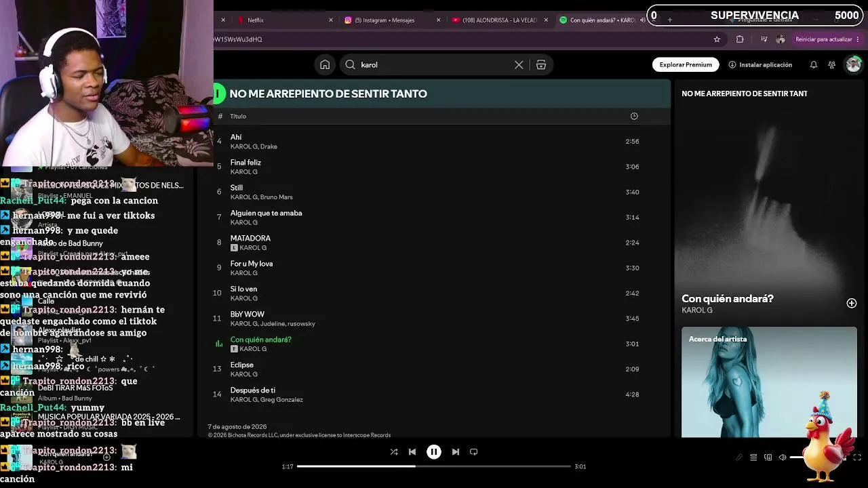This screenshot has width=868, height=488.
Task: Close the Instagram tab
Action: tap(438, 20)
